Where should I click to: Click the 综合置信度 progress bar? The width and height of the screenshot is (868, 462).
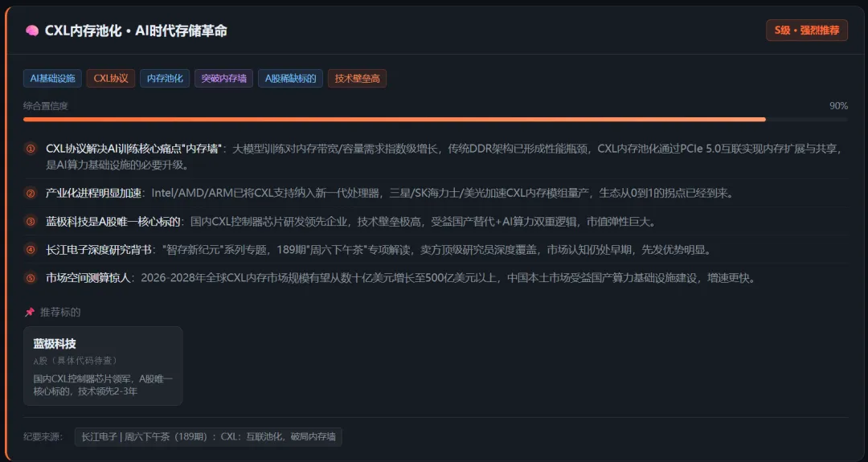435,120
